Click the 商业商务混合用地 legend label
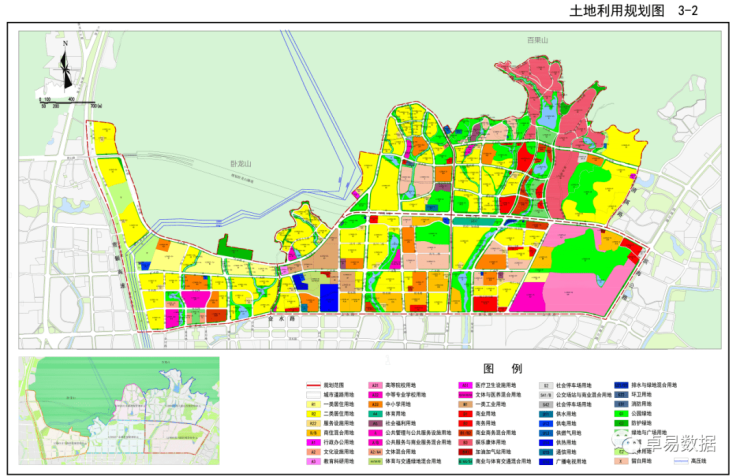Image resolution: width=740 pixels, height=476 pixels. click(496, 433)
